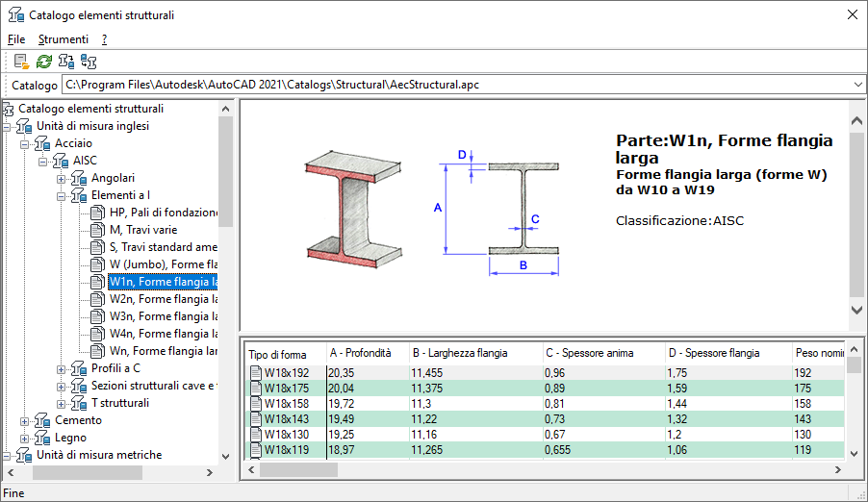Click the T strutturali folder icon
Image resolution: width=868 pixels, height=502 pixels.
[x=79, y=403]
